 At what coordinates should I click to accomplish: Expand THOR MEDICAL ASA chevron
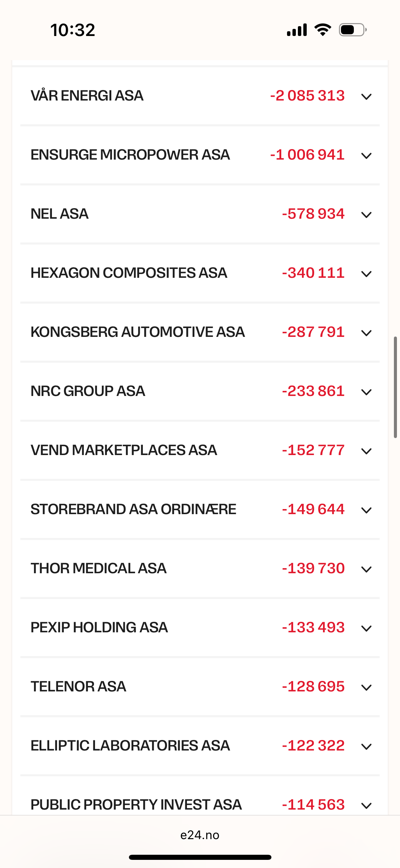click(x=366, y=569)
